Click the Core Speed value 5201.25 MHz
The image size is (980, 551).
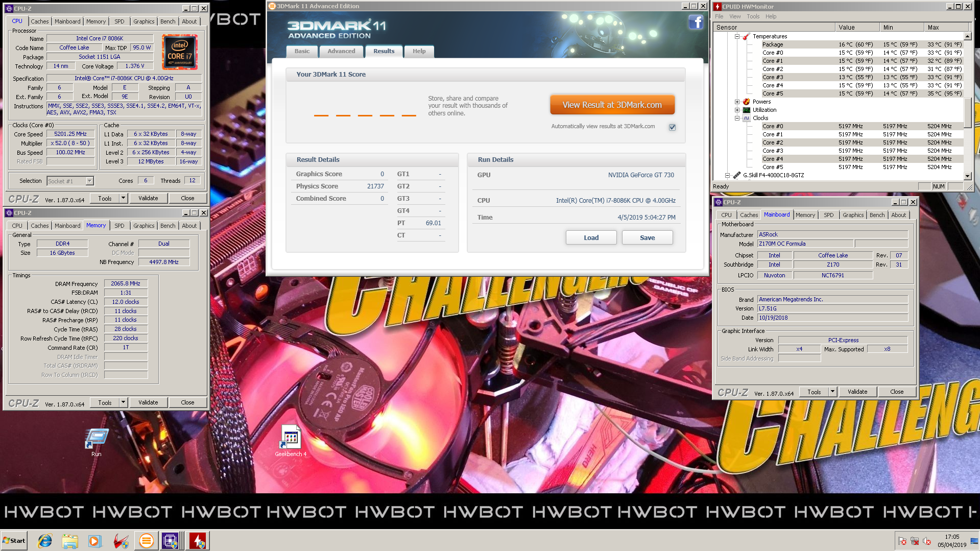click(70, 134)
